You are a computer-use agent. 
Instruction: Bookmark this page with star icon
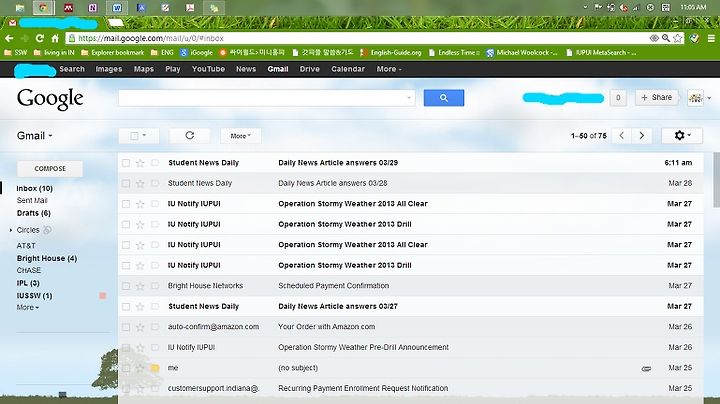tap(678, 38)
